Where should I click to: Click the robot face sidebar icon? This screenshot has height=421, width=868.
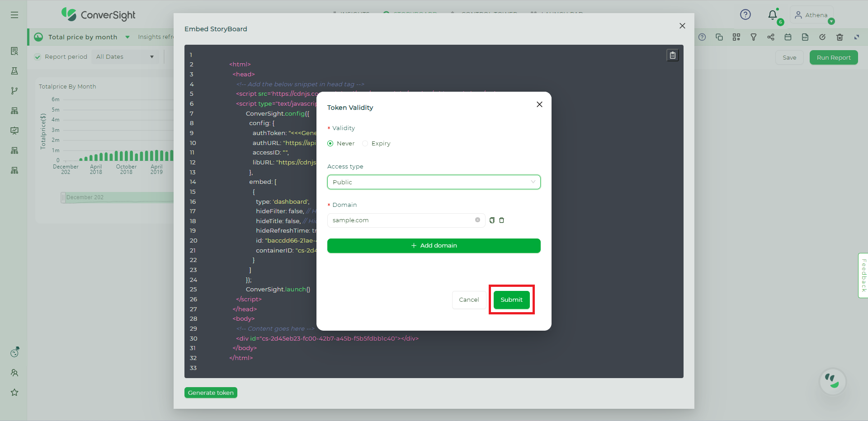click(x=14, y=352)
